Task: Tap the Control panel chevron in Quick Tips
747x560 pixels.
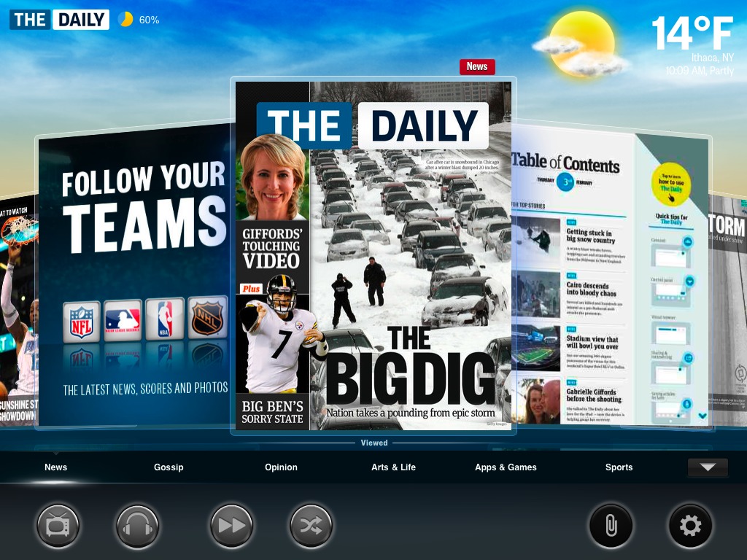Action: pyautogui.click(x=689, y=280)
